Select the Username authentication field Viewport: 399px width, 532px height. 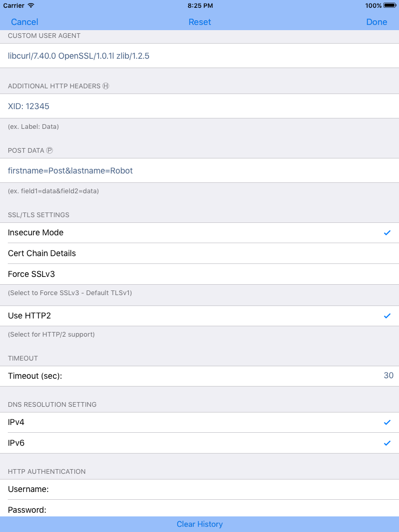point(199,489)
